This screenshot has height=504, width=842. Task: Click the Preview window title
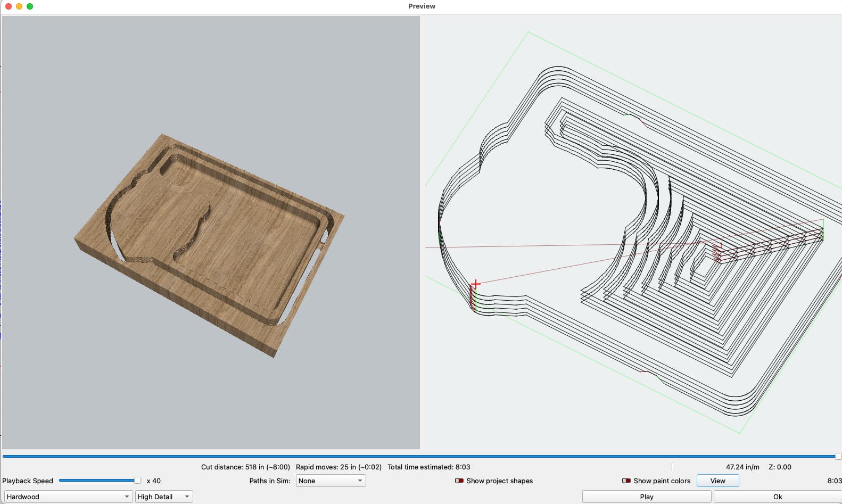click(x=422, y=6)
